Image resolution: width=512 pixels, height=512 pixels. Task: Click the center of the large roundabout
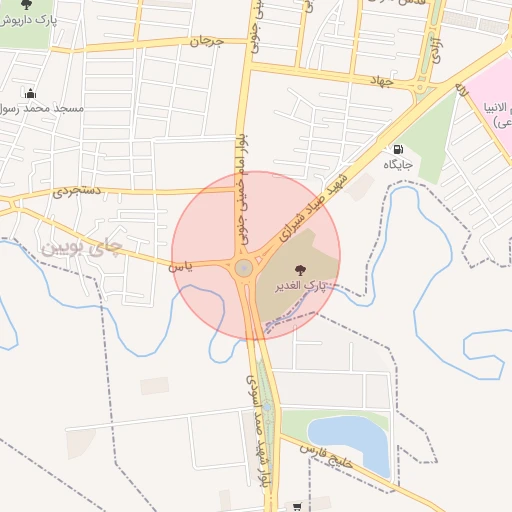tap(244, 268)
